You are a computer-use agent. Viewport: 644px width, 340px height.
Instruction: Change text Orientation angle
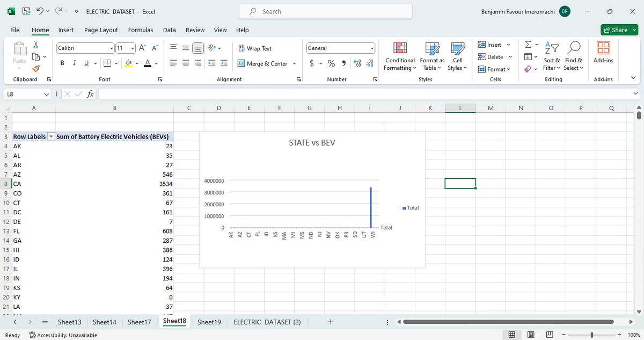tap(212, 48)
